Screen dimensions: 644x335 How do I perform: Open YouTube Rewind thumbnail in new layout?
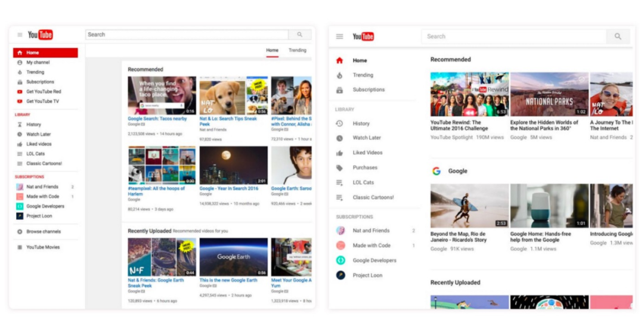tap(469, 94)
